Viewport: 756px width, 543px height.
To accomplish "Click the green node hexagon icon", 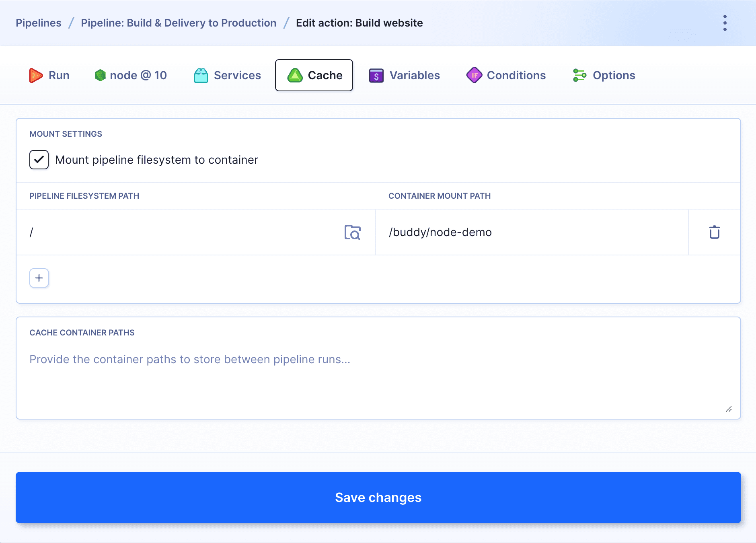I will 100,75.
